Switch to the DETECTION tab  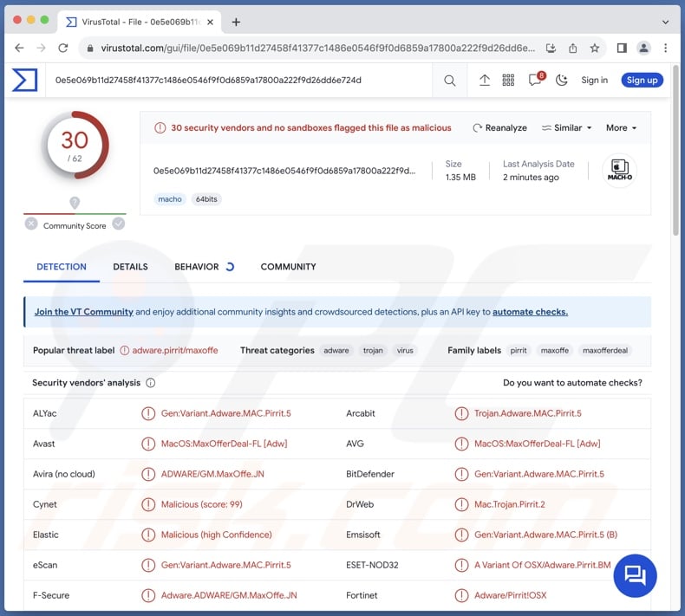pyautogui.click(x=62, y=267)
